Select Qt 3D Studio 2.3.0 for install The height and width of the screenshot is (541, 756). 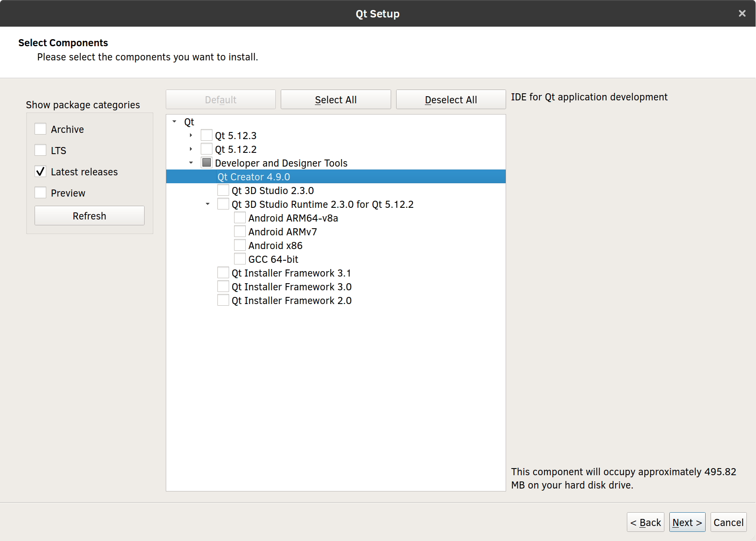[x=223, y=190]
